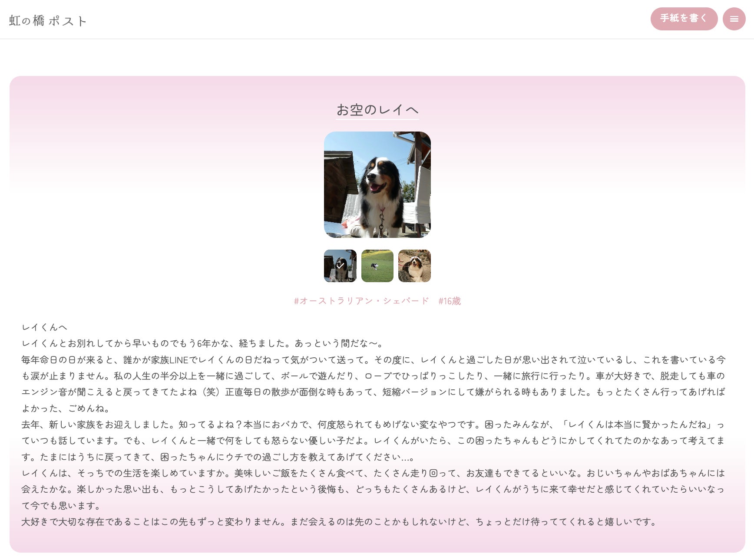The width and height of the screenshot is (754, 560).
Task: Open the hamburger menu icon
Action: tap(734, 19)
